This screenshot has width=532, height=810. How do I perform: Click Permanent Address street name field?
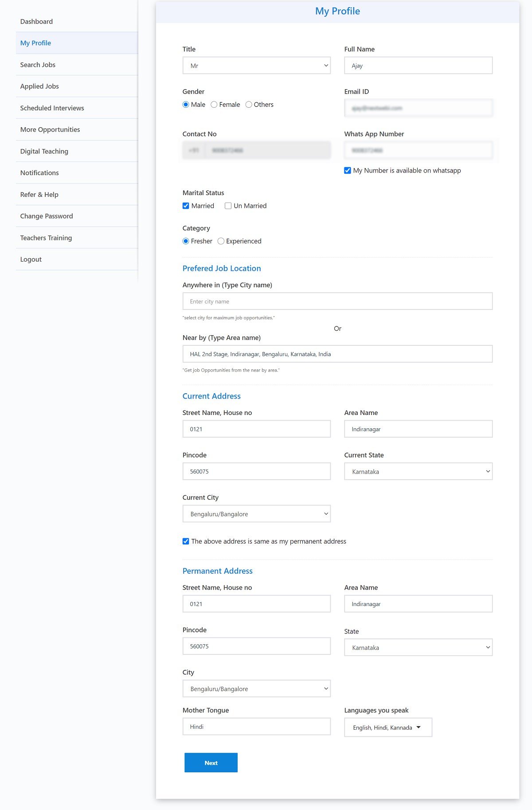[x=257, y=604]
